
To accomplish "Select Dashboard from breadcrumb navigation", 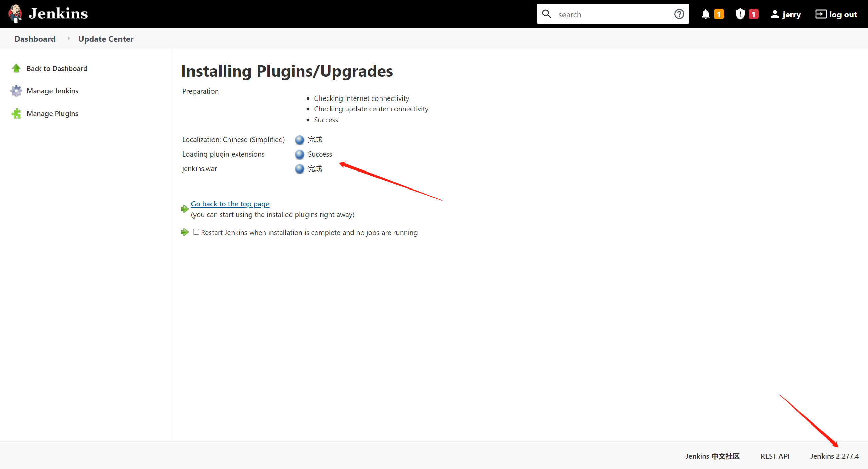I will click(35, 39).
